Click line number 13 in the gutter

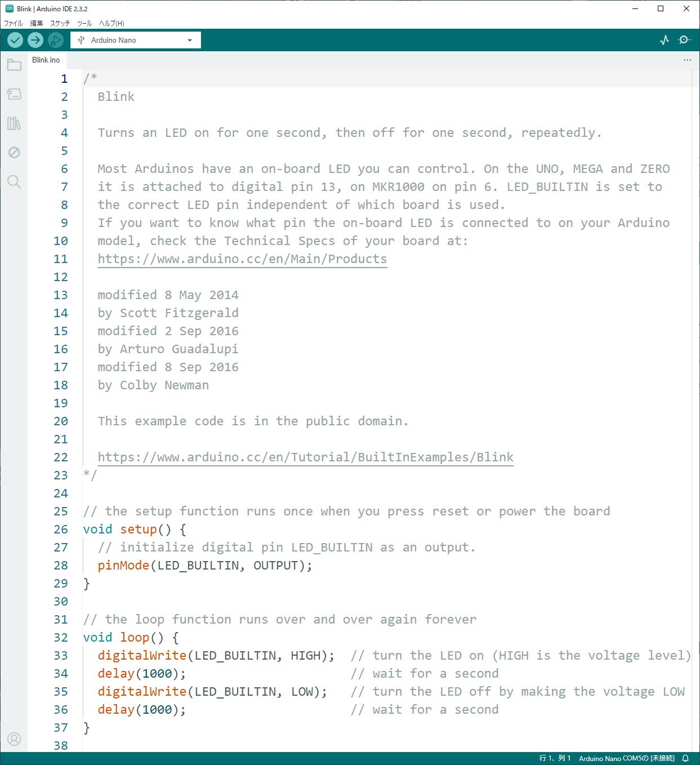pos(61,295)
